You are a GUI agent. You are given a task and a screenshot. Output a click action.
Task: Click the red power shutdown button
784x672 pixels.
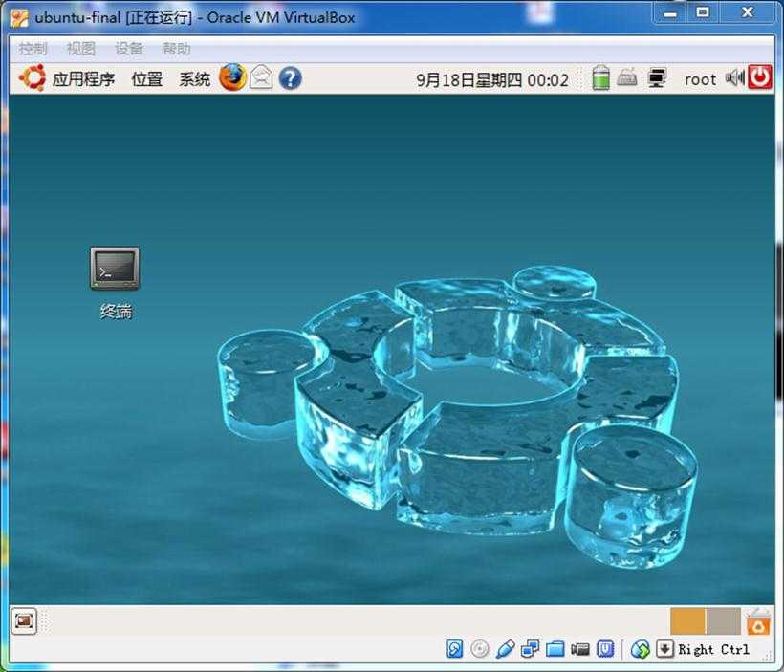pyautogui.click(x=760, y=77)
